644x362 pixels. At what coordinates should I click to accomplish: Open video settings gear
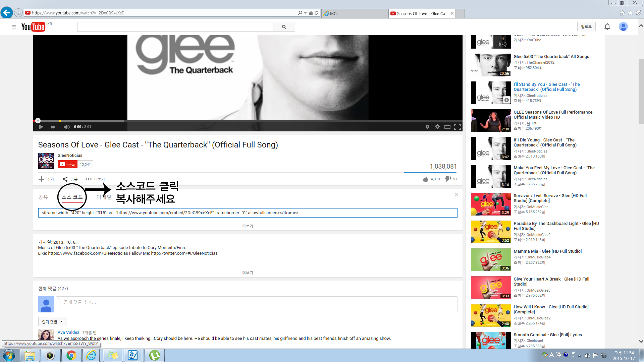pyautogui.click(x=437, y=127)
